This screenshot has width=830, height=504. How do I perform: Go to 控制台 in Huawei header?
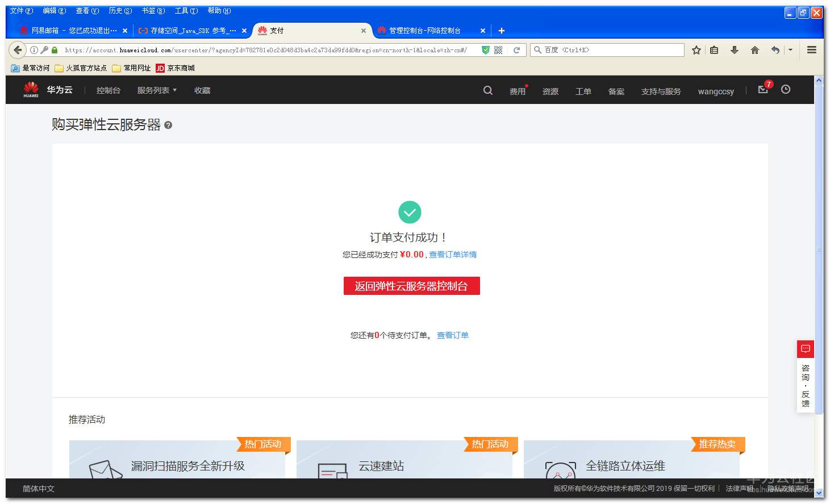pos(109,90)
